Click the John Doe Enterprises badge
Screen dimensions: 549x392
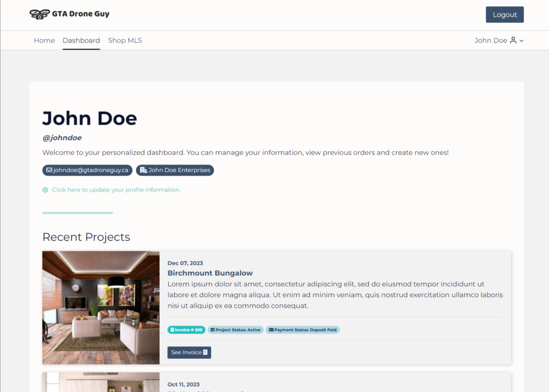(x=175, y=170)
